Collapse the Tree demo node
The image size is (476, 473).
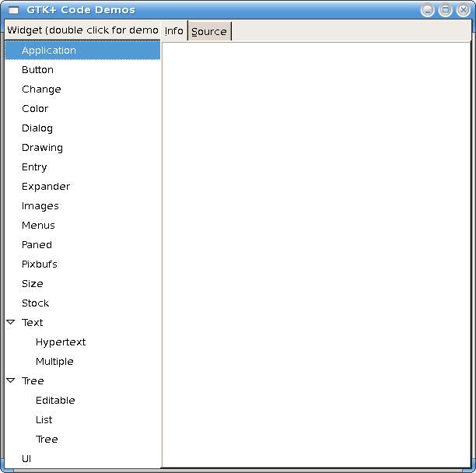tap(11, 380)
